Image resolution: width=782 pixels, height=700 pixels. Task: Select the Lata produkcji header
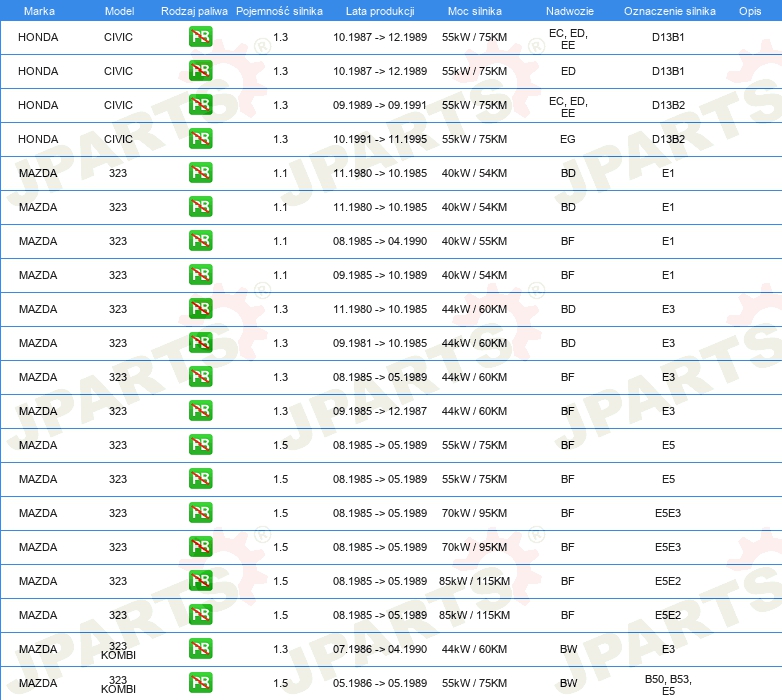(x=380, y=11)
